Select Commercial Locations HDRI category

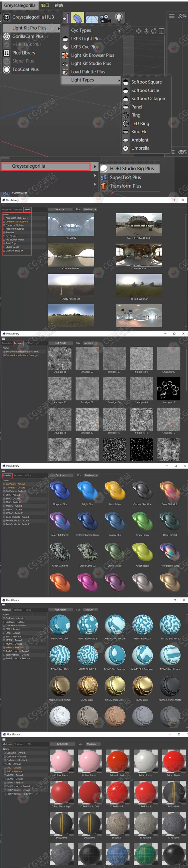coord(17,222)
